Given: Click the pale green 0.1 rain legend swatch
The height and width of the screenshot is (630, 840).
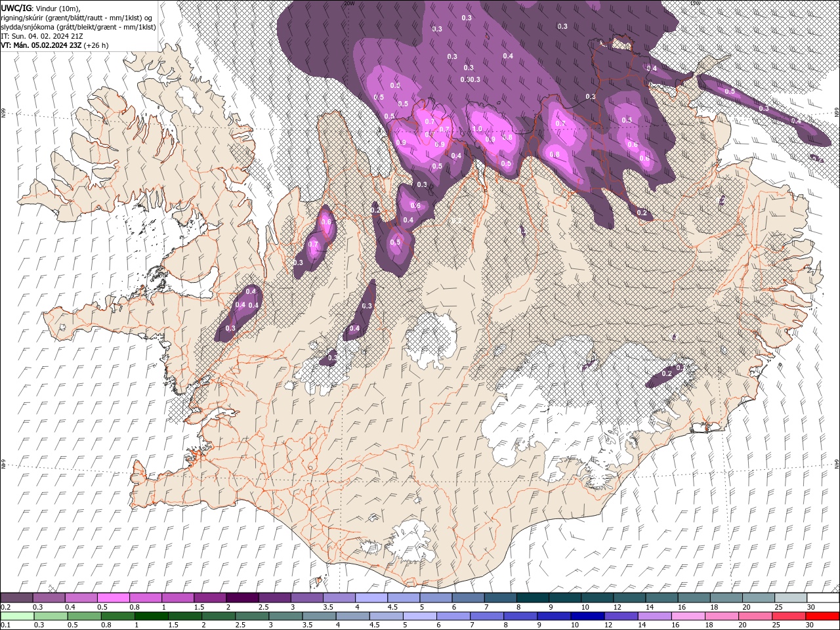Looking at the screenshot, I should (17, 616).
